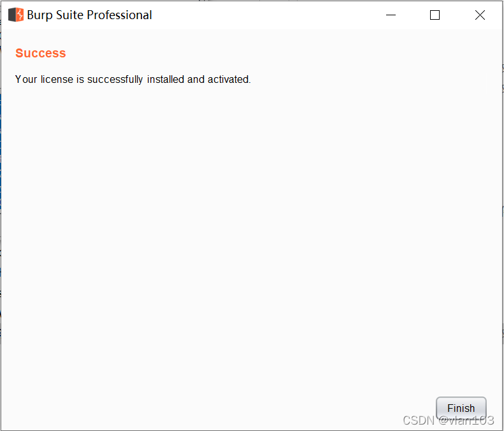Close the Burp Suite Professional window

coord(480,15)
